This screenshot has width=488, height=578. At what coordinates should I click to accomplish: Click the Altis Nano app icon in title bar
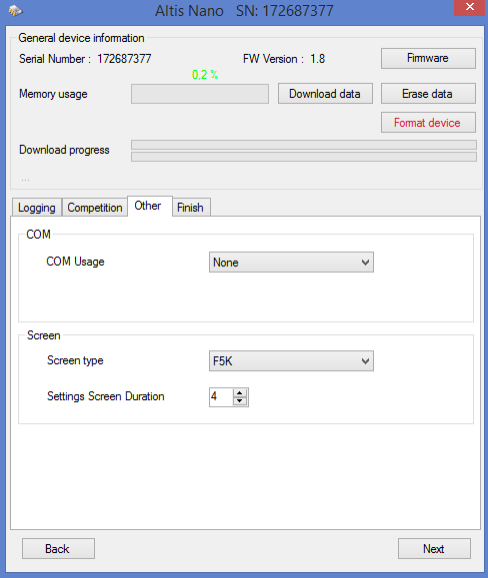click(x=15, y=10)
